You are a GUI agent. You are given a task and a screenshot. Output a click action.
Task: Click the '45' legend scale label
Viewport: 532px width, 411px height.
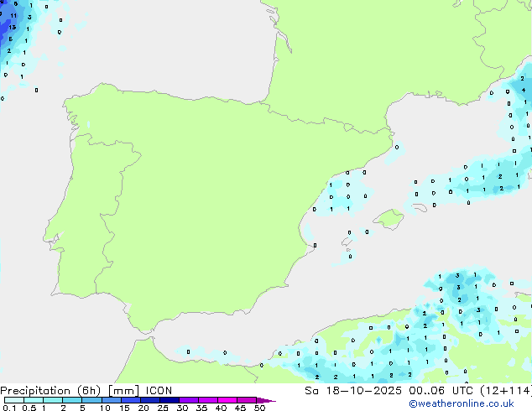(240, 408)
